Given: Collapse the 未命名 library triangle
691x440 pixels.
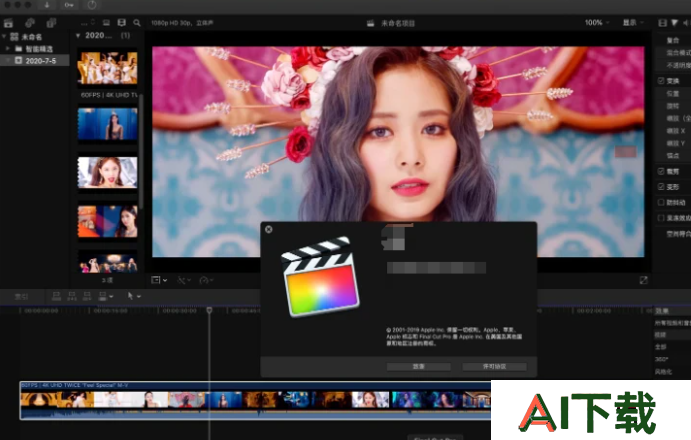Looking at the screenshot, I should pos(4,36).
